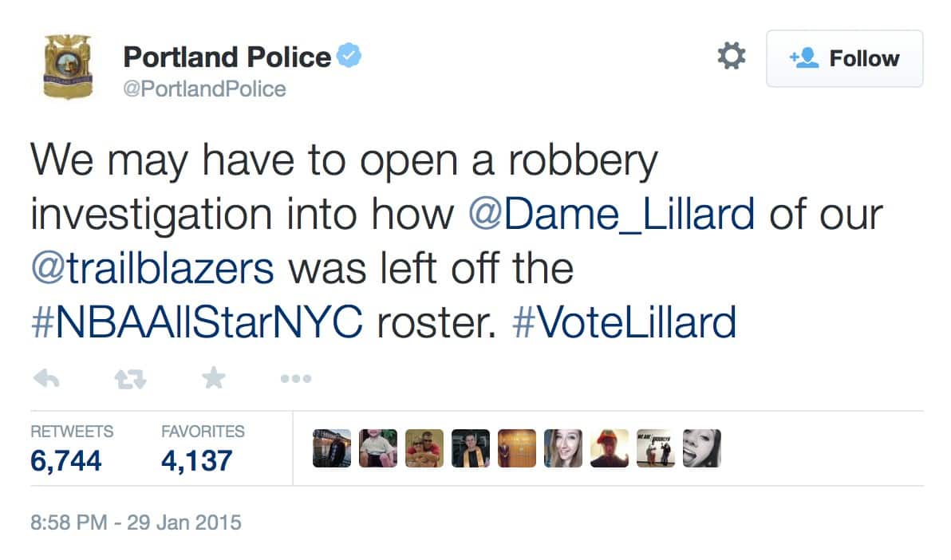Screen dimensions: 951x560
Task: Open the Portland Police display name
Action: [227, 57]
